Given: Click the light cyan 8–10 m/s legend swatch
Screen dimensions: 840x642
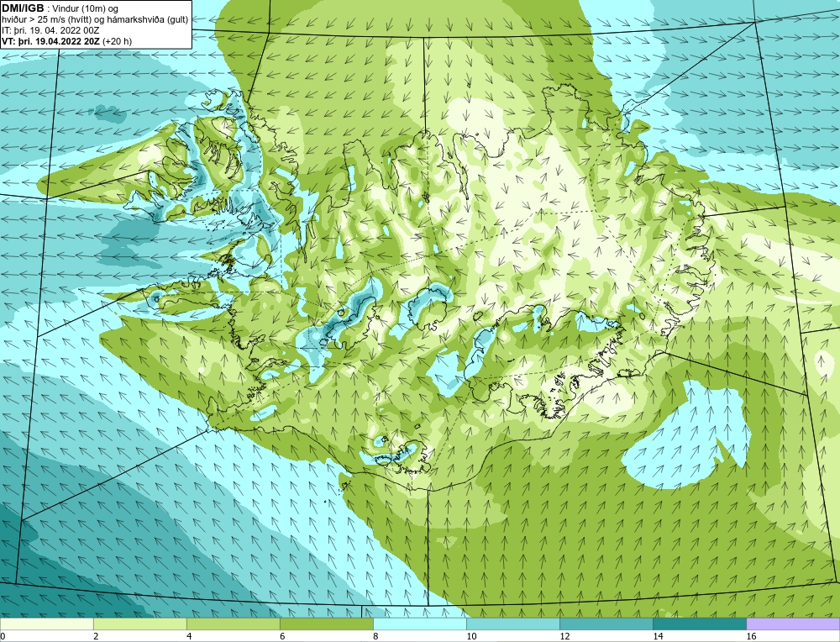Looking at the screenshot, I should click(x=420, y=624).
